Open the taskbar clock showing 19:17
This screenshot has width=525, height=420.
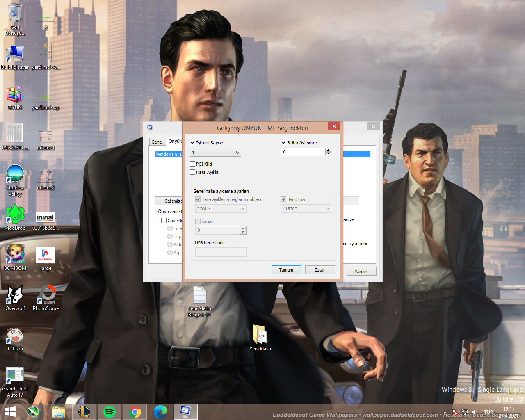click(x=509, y=412)
